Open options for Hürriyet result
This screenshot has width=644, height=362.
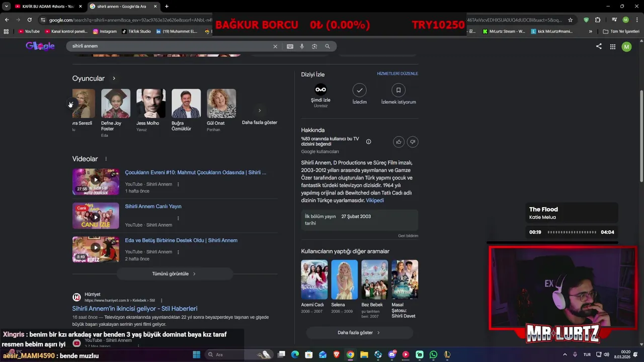click(x=162, y=301)
